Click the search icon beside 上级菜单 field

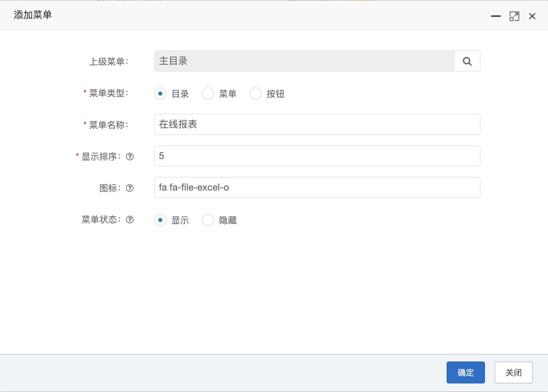point(467,61)
